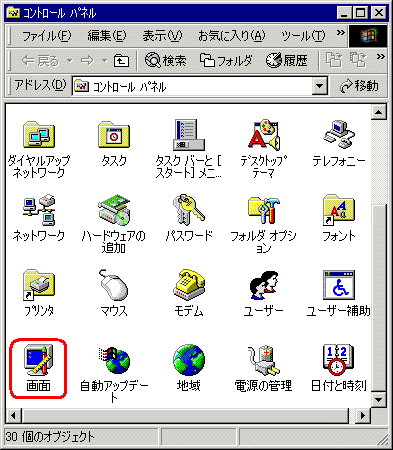Expand the back button history arrow
393x450 pixels.
point(70,61)
